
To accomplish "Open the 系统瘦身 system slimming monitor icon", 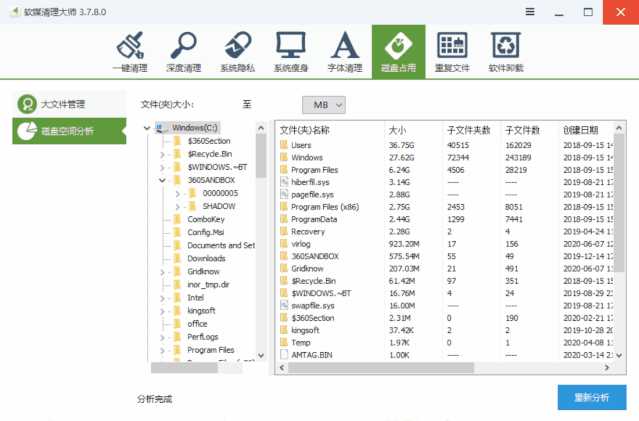I will [x=291, y=52].
